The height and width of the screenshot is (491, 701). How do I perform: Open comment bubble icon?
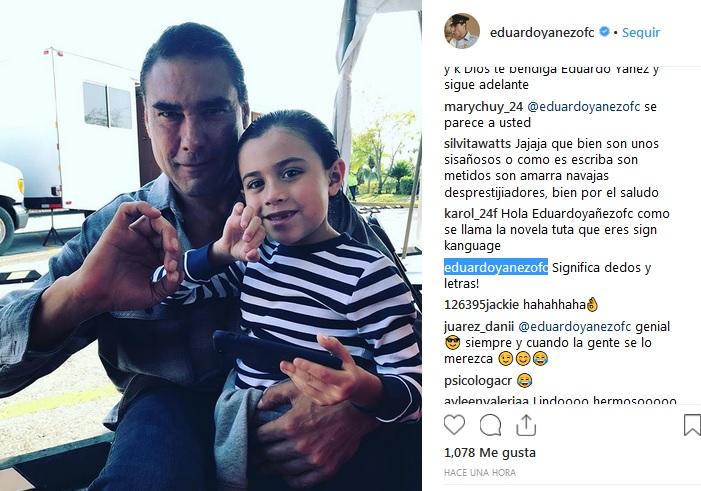click(x=490, y=425)
